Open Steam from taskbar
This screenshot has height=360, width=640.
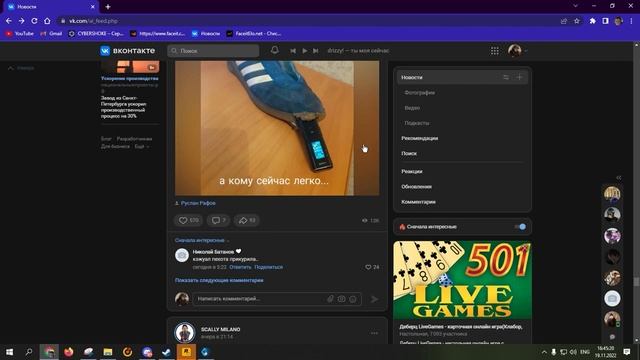pos(167,352)
